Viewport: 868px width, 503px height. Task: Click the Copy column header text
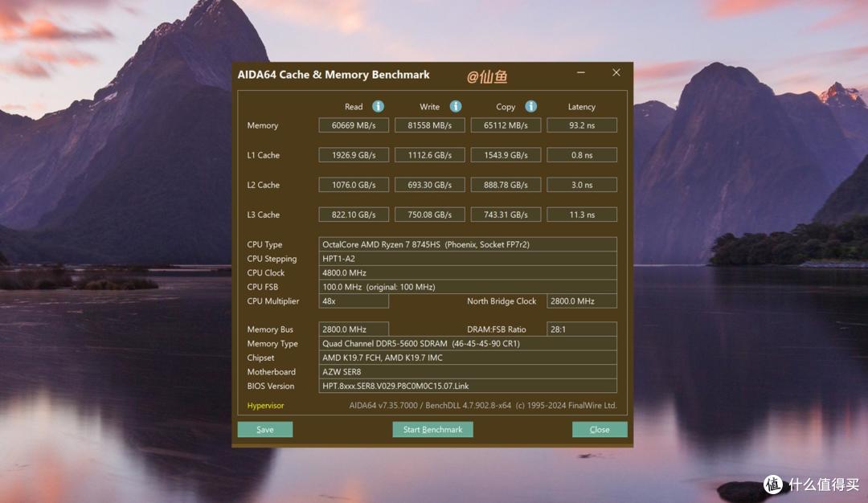[506, 107]
